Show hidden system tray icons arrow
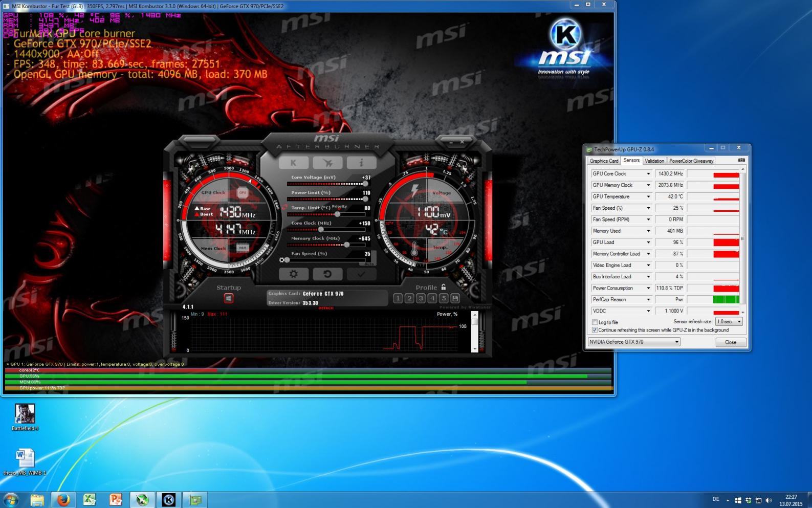This screenshot has height=508, width=812. pos(728,500)
